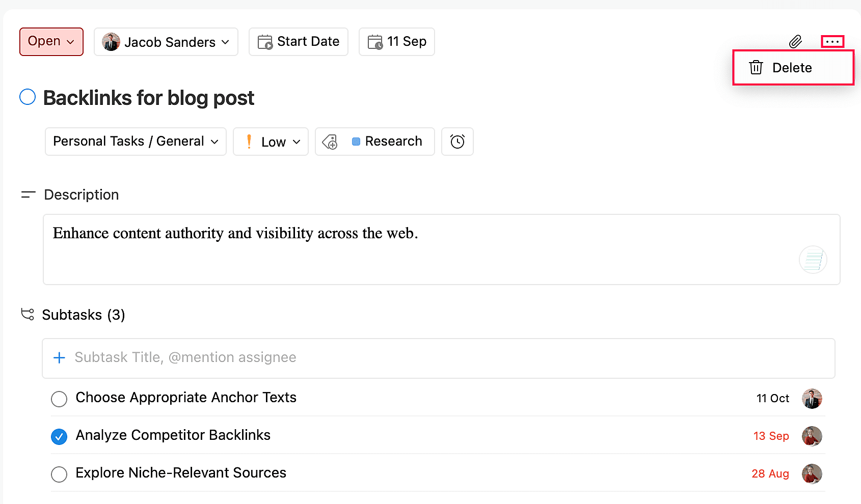Open the Open status dropdown
Image resolution: width=861 pixels, height=504 pixels.
(51, 42)
